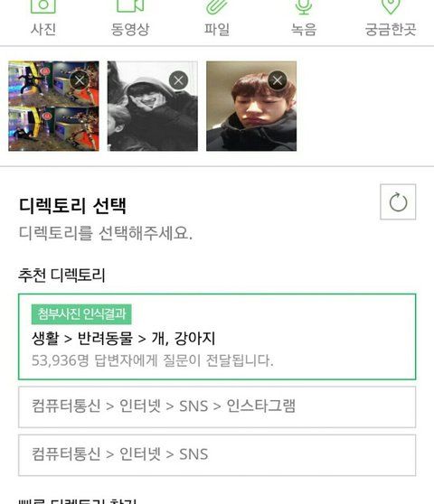Select 컴퓨터통신 > 인터넷 > SNS directory option
Viewport: 434px width, 504px height.
217,455
